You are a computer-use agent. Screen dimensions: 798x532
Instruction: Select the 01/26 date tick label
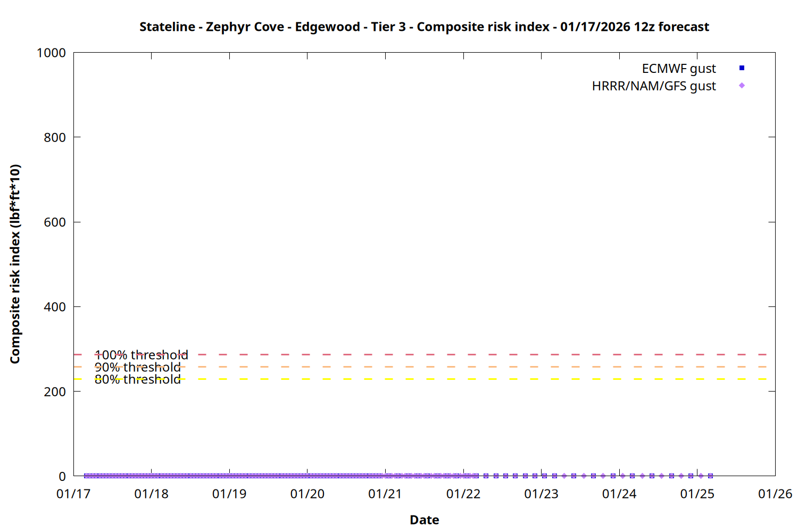775,494
